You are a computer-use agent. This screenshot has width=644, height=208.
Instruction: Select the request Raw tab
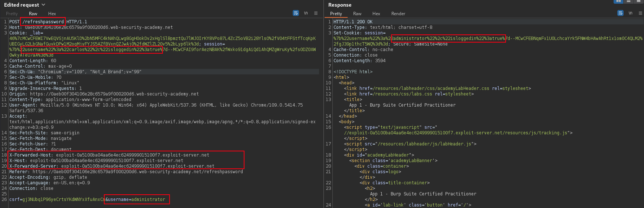pos(33,14)
